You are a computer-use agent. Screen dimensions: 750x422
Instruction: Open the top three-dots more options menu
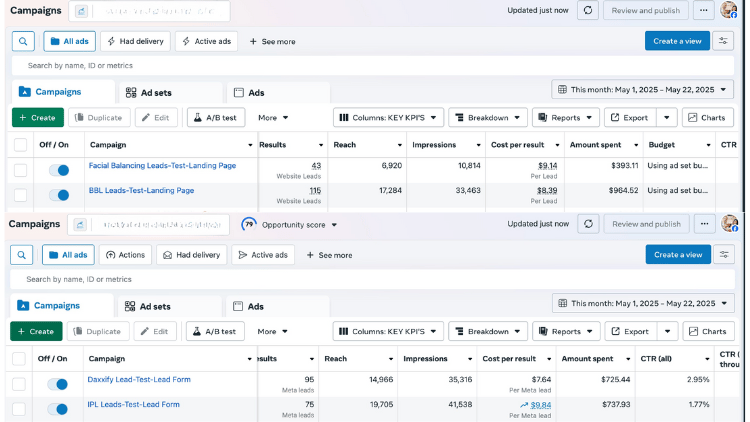[x=705, y=10]
